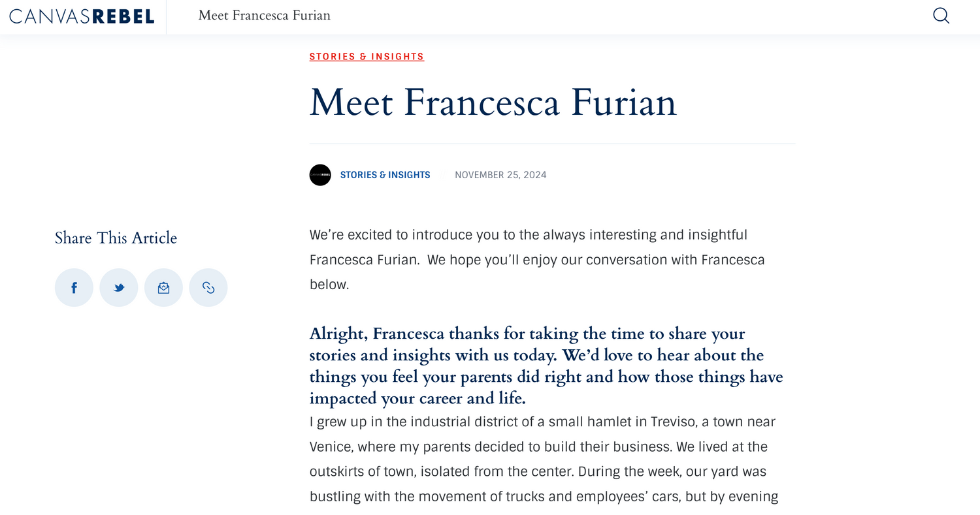Click the header bar title Meet Francesca Furian
The width and height of the screenshot is (980, 515).
[x=264, y=16]
